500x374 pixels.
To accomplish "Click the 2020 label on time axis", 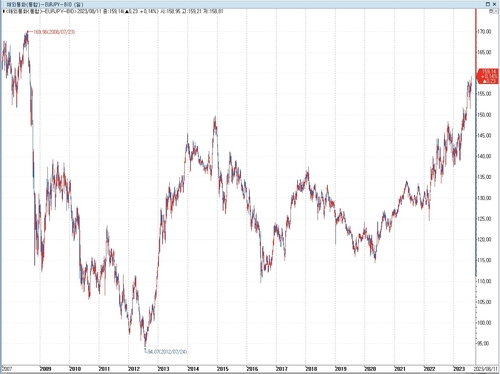I will tap(370, 369).
